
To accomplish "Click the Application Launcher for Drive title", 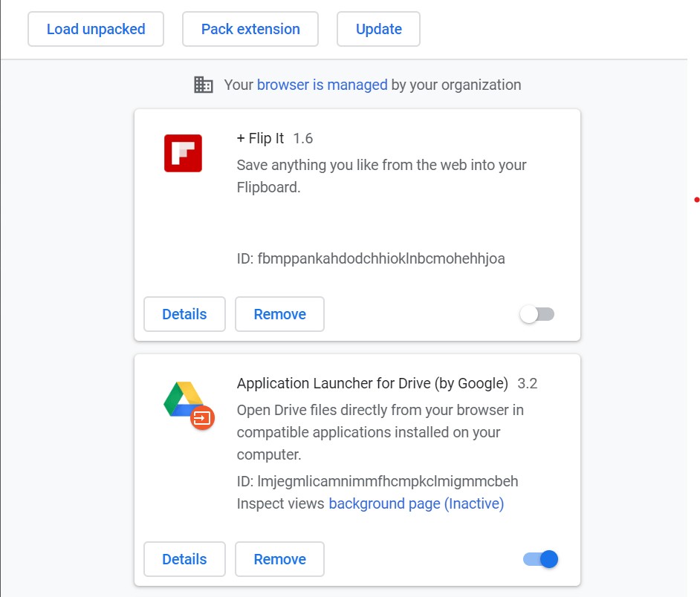I will (x=372, y=383).
